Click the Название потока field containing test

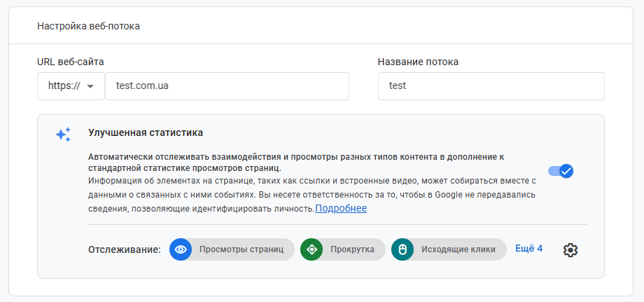coord(491,86)
